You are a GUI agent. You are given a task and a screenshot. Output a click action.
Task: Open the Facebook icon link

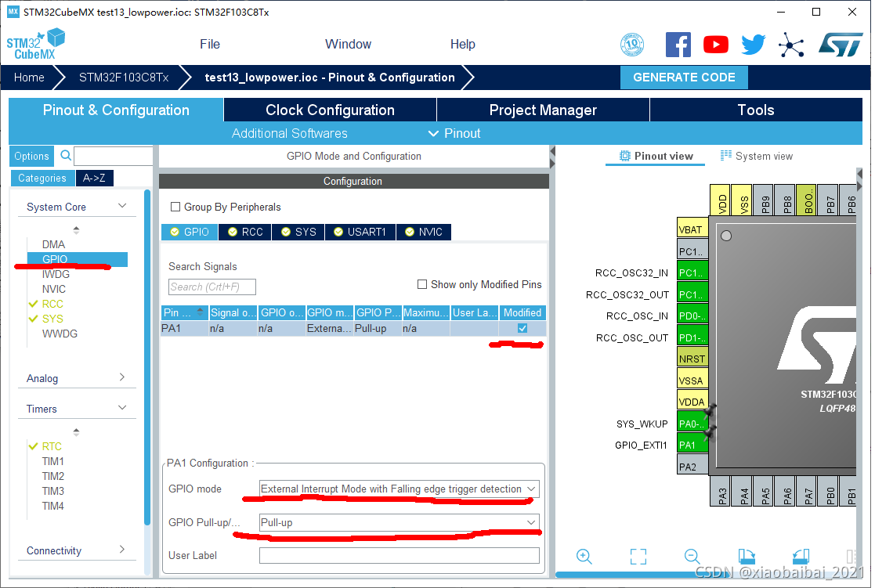coord(678,45)
